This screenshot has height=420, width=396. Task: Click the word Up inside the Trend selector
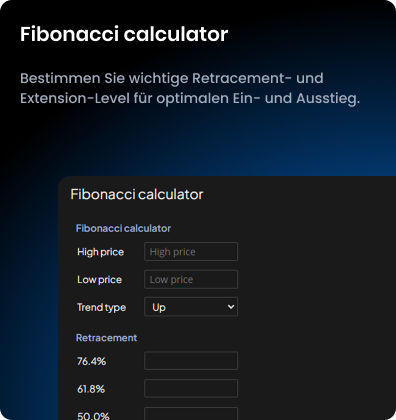[159, 307]
